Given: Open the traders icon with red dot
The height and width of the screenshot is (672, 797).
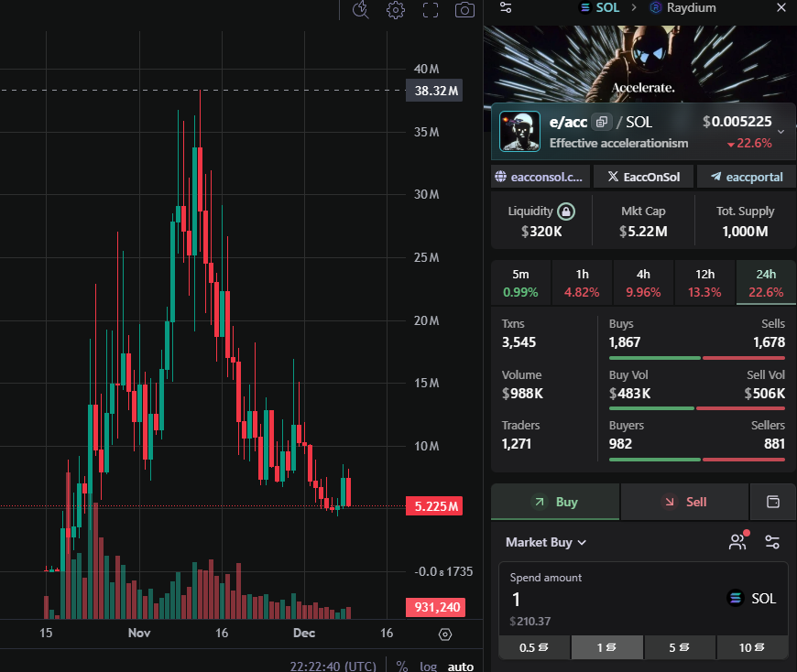Looking at the screenshot, I should click(x=738, y=542).
